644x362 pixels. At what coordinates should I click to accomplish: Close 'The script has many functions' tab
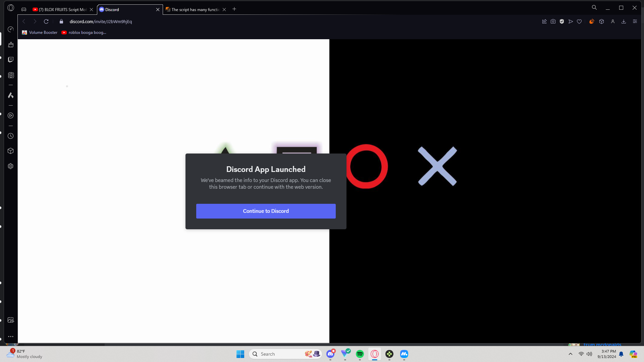coord(224,10)
